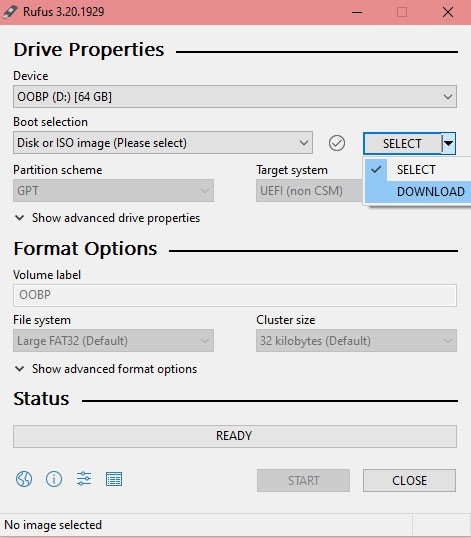The width and height of the screenshot is (471, 538).
Task: Click the SELECT image button
Action: tap(402, 143)
